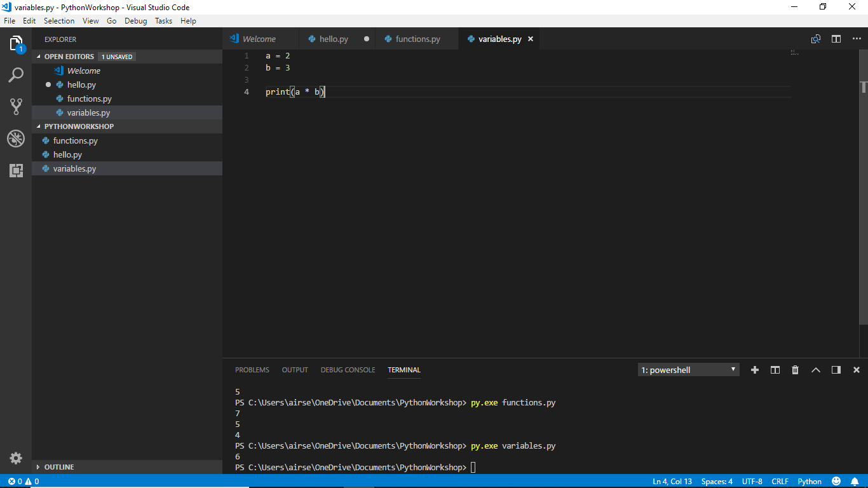Open notifications bell in status bar
The width and height of the screenshot is (868, 488).
[x=855, y=482]
